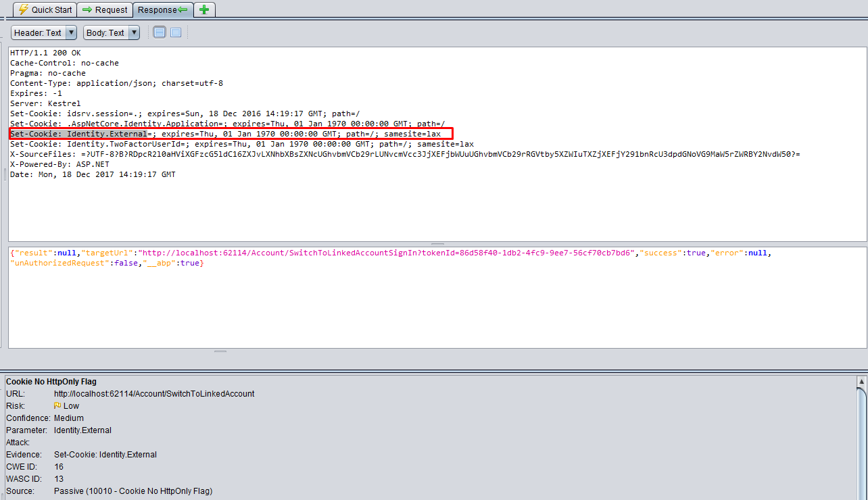
Task: Click the Source Passive 10010 value
Action: click(133, 491)
